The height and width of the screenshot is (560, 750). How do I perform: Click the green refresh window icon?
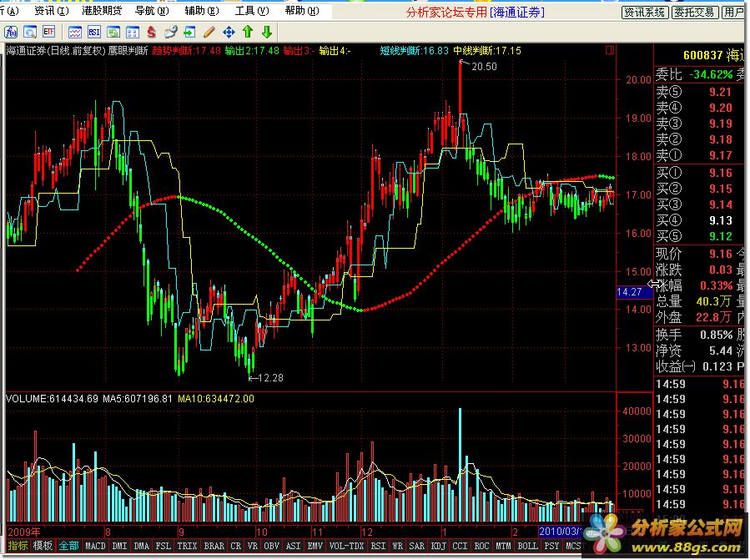[x=113, y=32]
